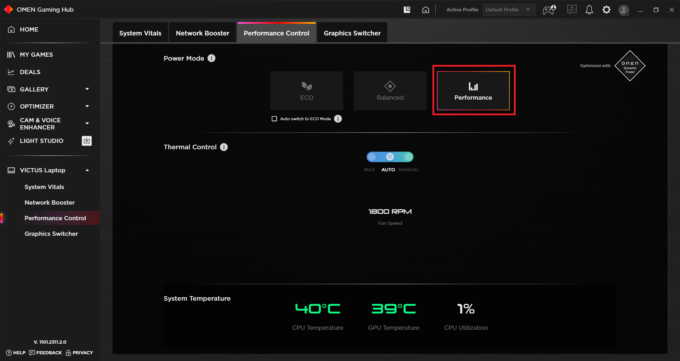Select ECO power mode

tap(307, 91)
